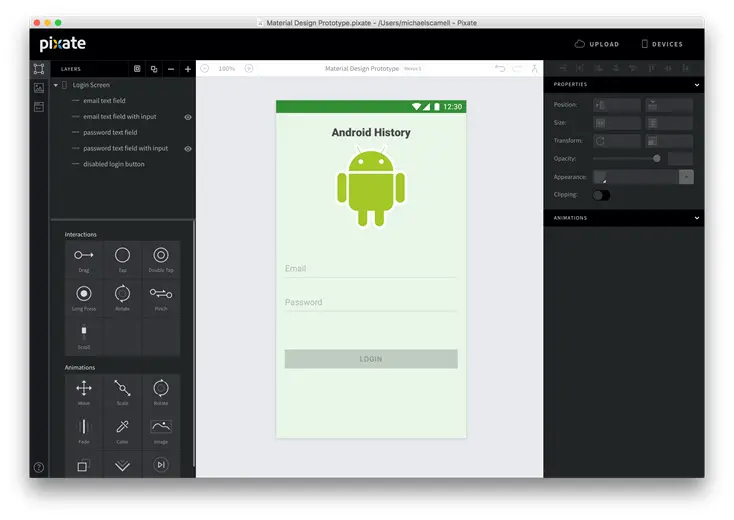Zoom out the canvas with minus circle

click(x=205, y=68)
